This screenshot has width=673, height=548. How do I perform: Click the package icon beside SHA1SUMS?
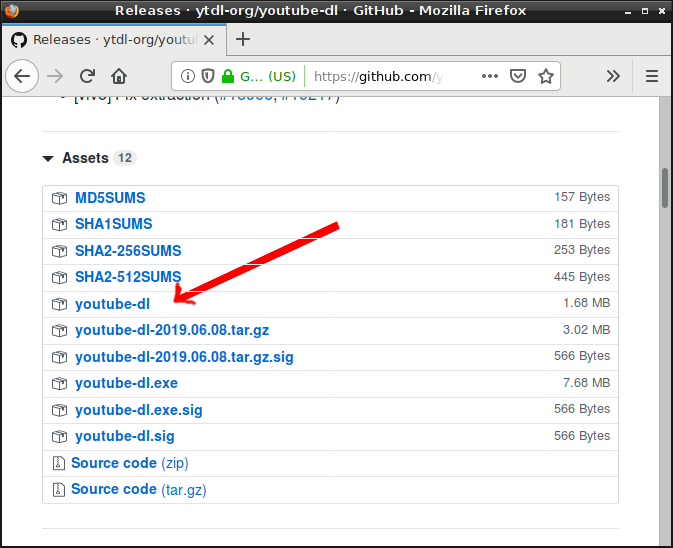[60, 224]
